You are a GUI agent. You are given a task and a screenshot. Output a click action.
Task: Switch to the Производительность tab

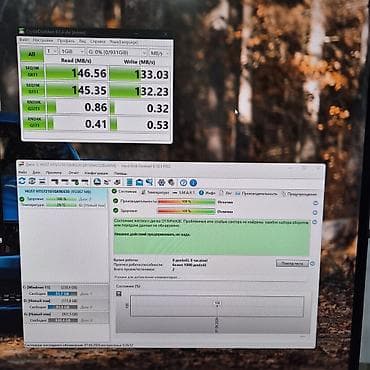[x=256, y=193]
